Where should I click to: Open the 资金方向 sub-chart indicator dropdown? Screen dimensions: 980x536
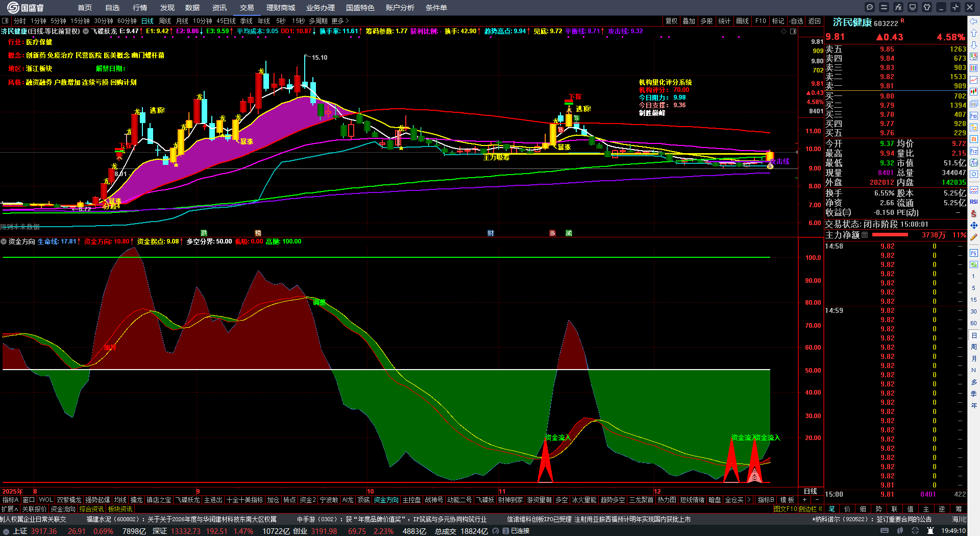point(4,241)
